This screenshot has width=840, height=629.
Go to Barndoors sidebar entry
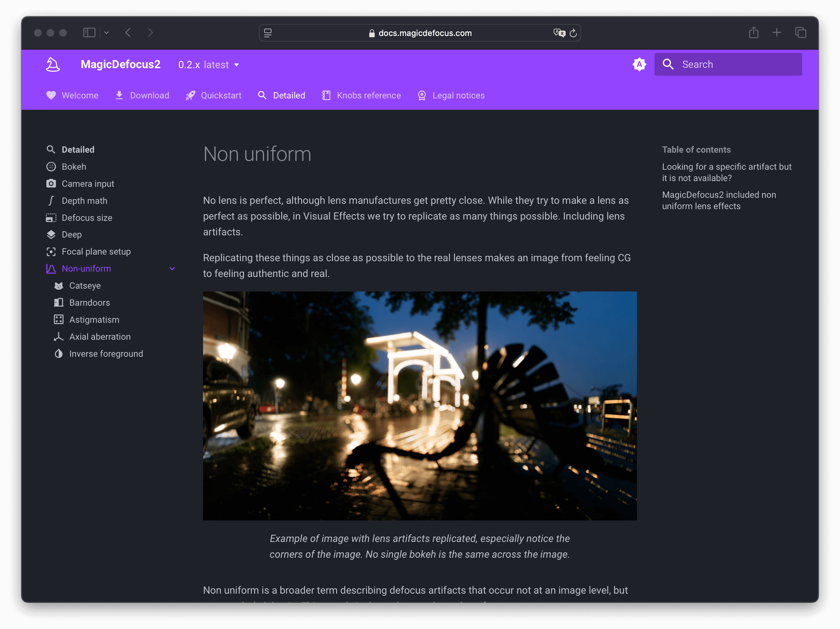click(89, 303)
